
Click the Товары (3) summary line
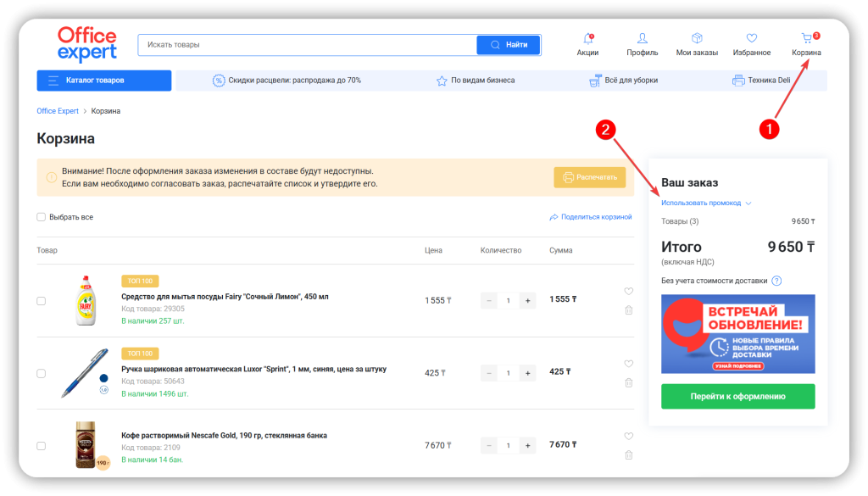tap(738, 221)
